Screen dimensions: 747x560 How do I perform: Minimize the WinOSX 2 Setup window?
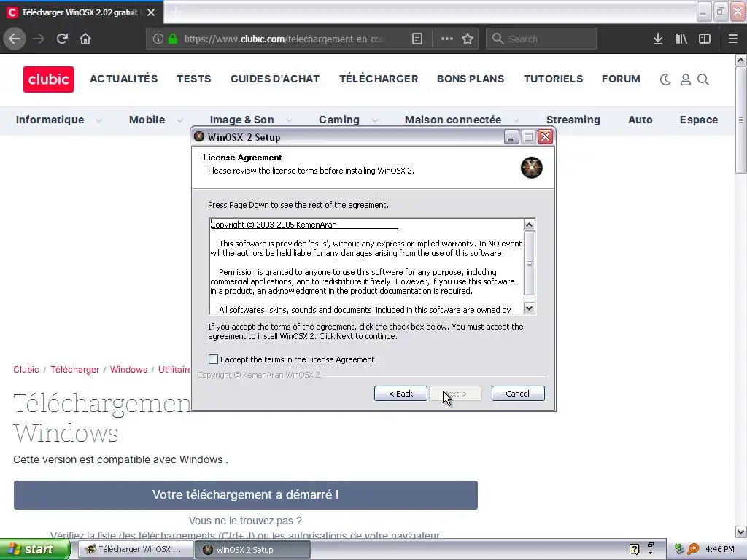tap(511, 137)
